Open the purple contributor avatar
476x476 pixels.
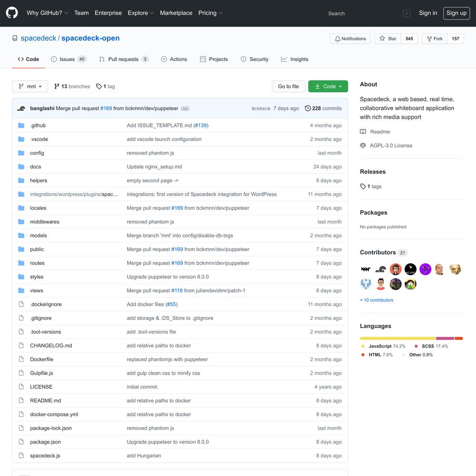coord(425,269)
